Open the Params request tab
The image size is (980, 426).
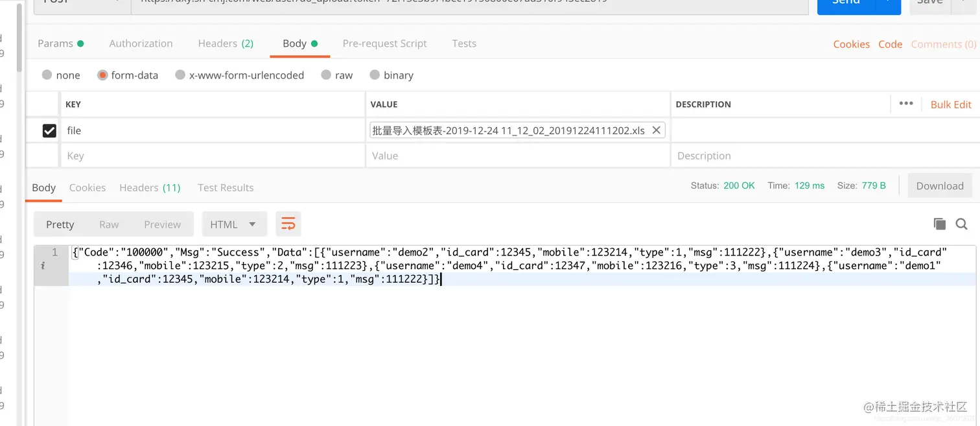60,43
